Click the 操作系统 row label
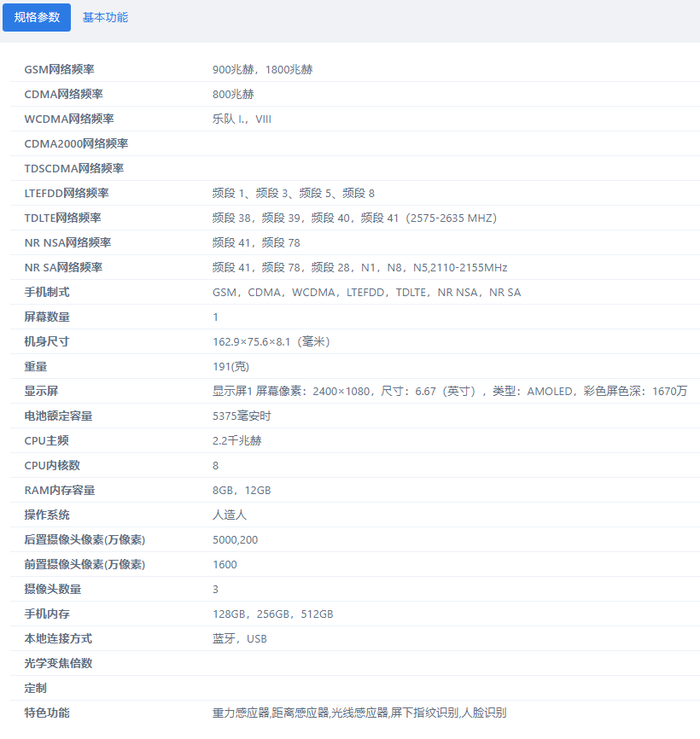The width and height of the screenshot is (700, 739). (x=47, y=515)
